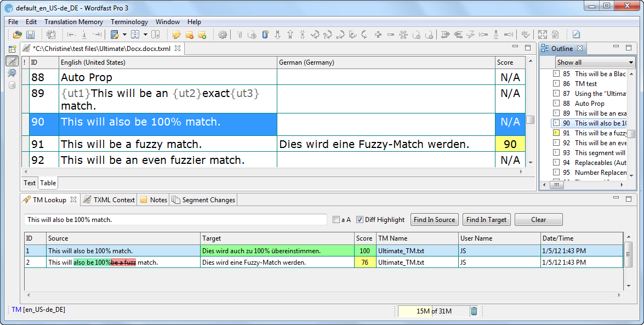Image resolution: width=644 pixels, height=325 pixels.
Task: Click the blue cylinder icon in toolbar
Action: [265, 35]
